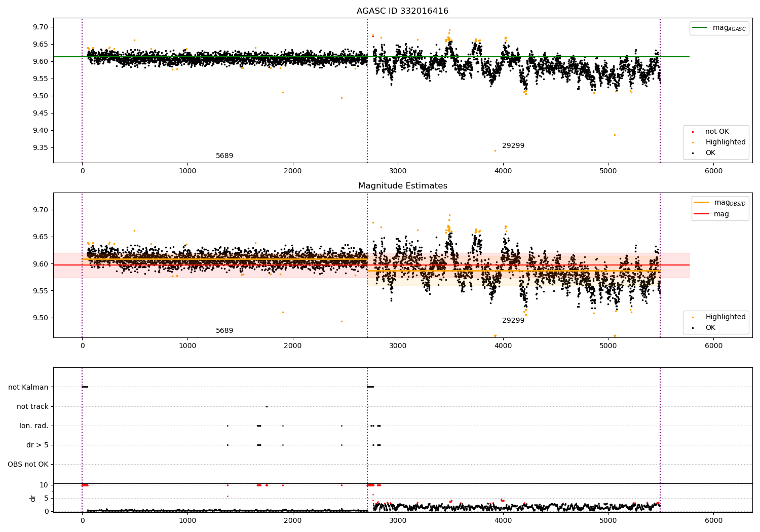Click the "5000" x-tick under the bottom plot
Image resolution: width=760 pixels, height=532 pixels.
click(609, 521)
